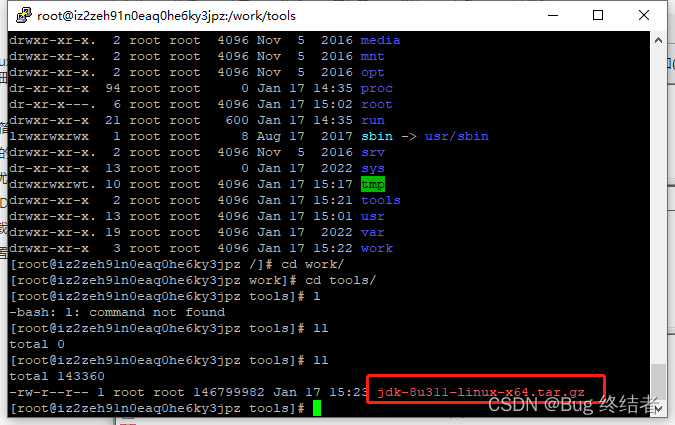The width and height of the screenshot is (675, 425).
Task: Click the sbin symlink entry
Action: click(x=377, y=136)
